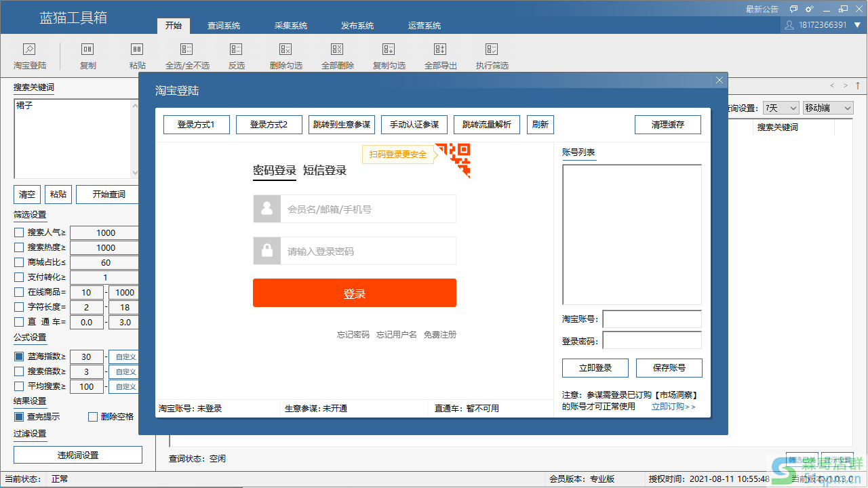Toggle the 蓝海指数 formula checkbox

pyautogui.click(x=18, y=356)
